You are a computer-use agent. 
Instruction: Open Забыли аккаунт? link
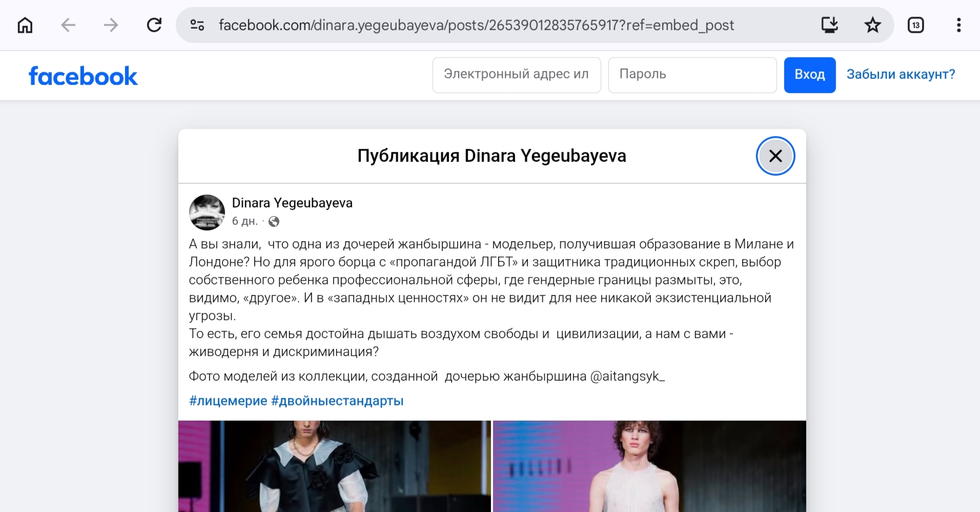pos(901,75)
